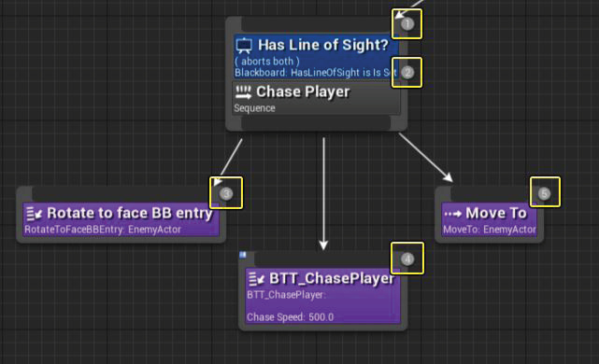Click execution index badge 3
The height and width of the screenshot is (364, 599).
[x=226, y=193]
